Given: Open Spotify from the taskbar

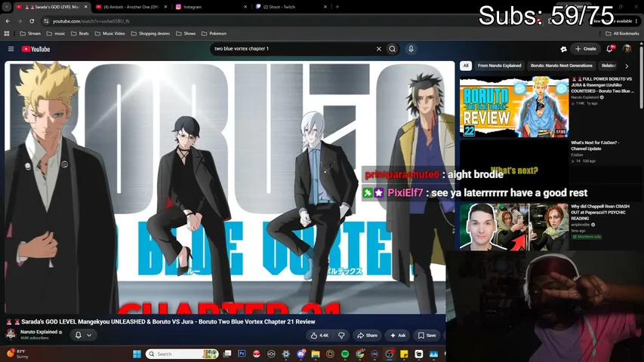Looking at the screenshot, I should pos(345,354).
